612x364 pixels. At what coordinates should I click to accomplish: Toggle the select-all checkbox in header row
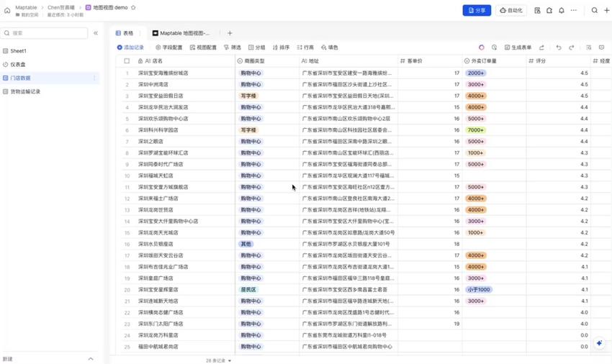[127, 61]
